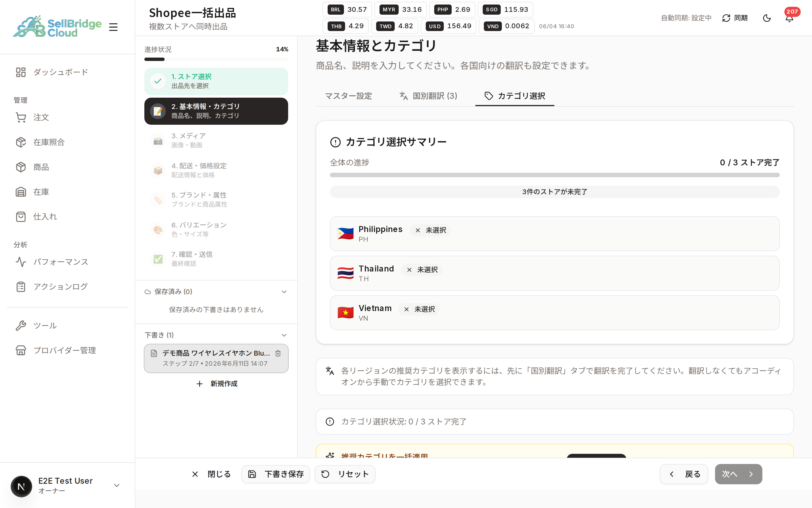Go to step 1. ストア選択
812x508 pixels.
[216, 81]
